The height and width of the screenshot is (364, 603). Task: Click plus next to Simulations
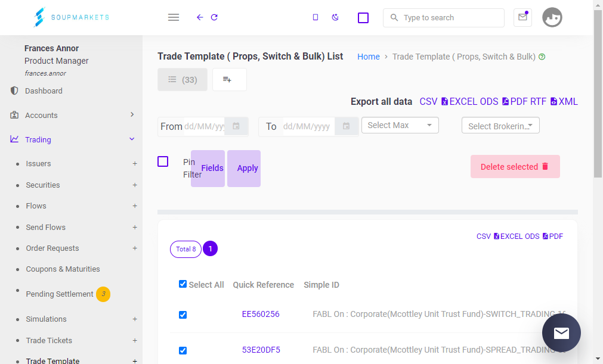(x=135, y=319)
